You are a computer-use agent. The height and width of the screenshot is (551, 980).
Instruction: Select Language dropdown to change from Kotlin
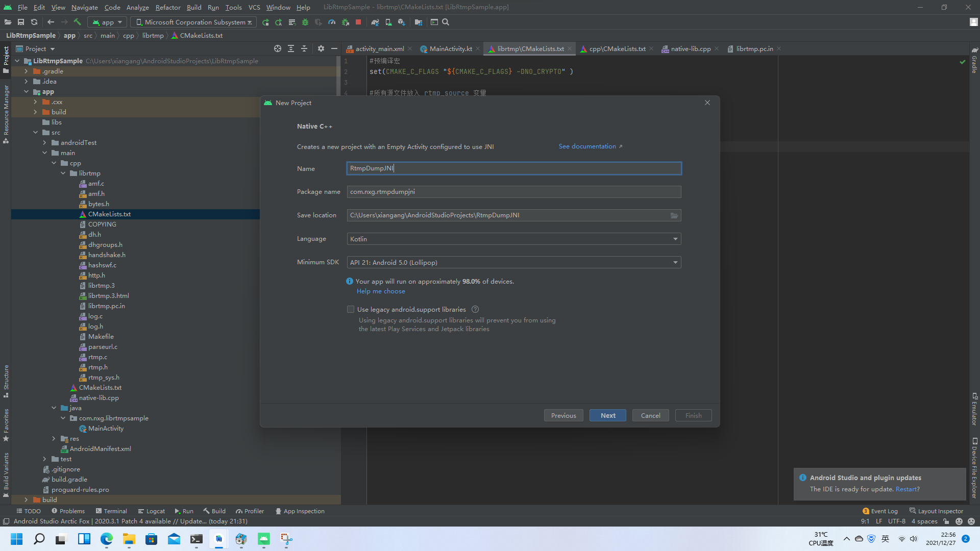point(512,239)
